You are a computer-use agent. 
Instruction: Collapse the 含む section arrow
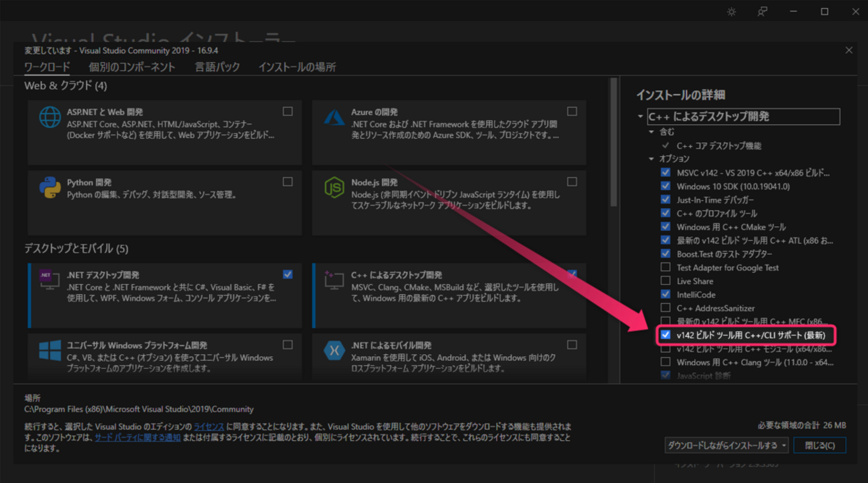652,132
